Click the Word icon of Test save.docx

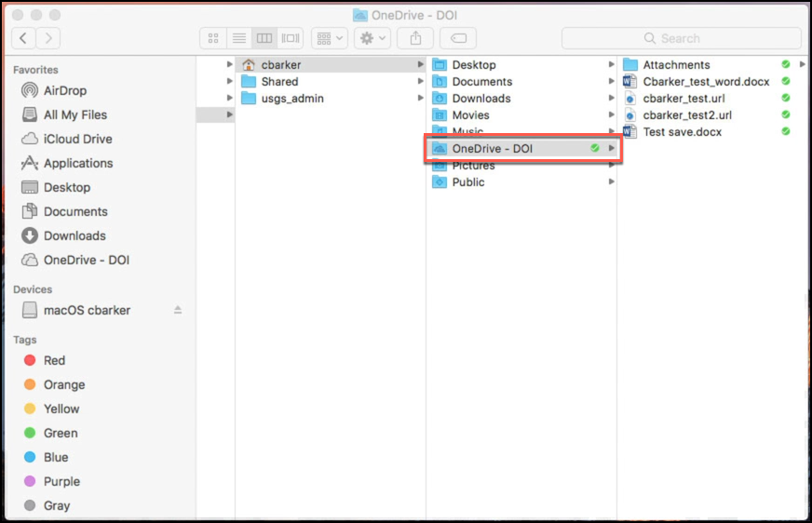point(629,131)
